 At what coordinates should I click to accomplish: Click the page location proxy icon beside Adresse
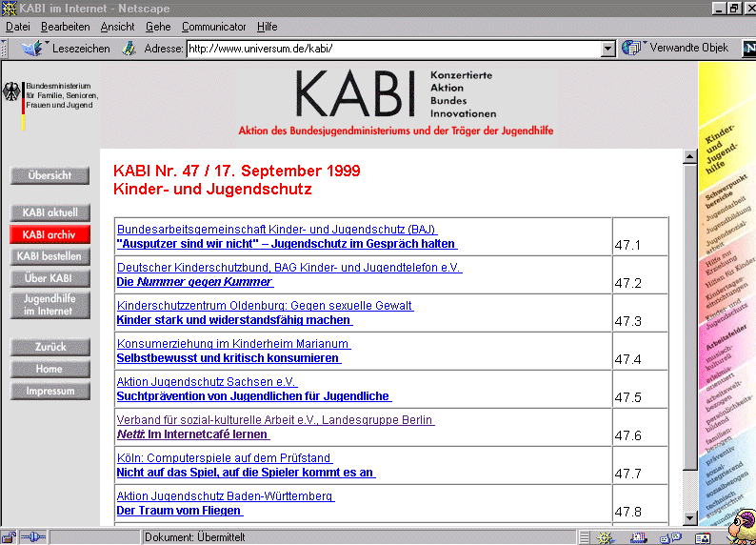129,49
